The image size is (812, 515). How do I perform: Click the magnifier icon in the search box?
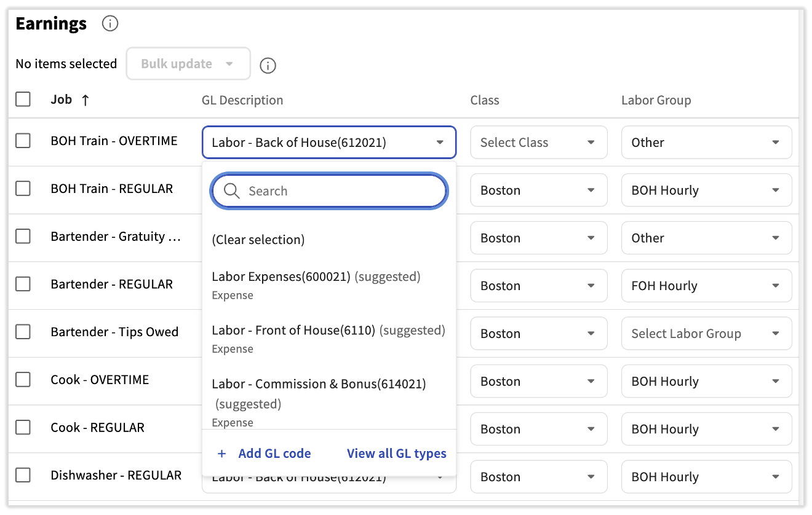tap(232, 191)
